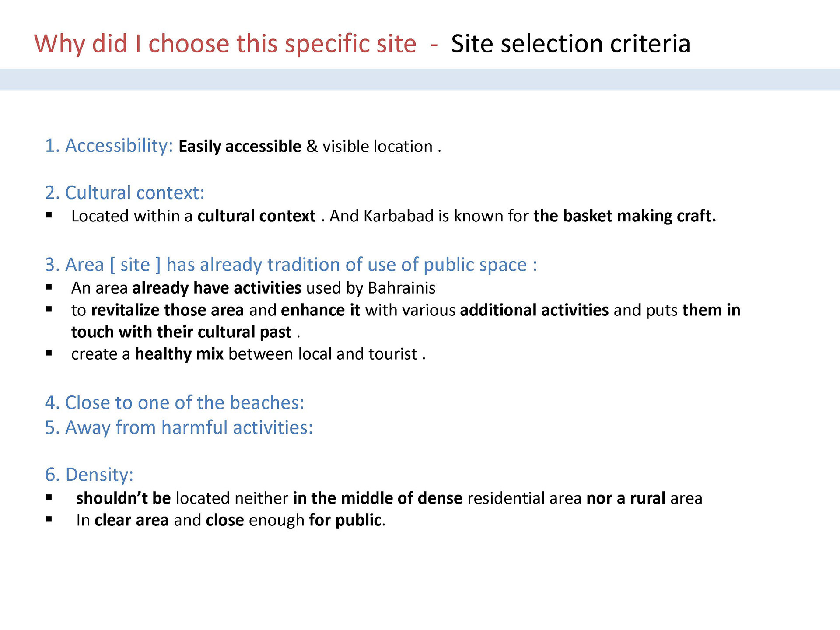Click the bullet before 'create a healthy mix'
This screenshot has width=840, height=630.
point(49,353)
